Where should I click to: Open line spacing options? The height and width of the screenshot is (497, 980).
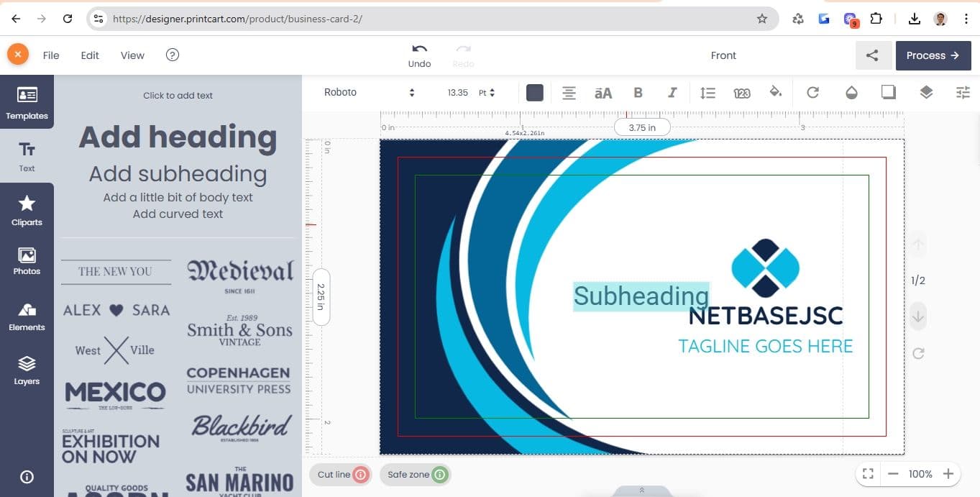point(707,92)
